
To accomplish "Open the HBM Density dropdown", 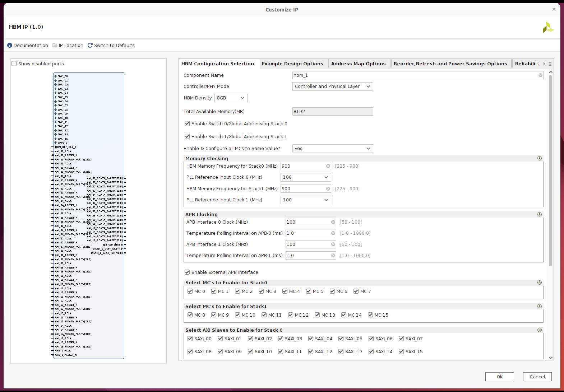I will (x=231, y=98).
